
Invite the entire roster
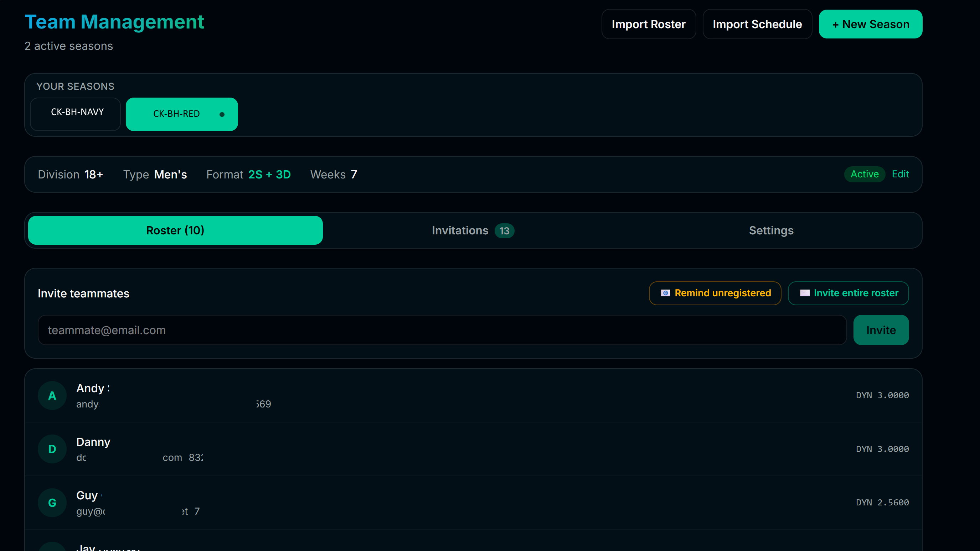click(848, 293)
